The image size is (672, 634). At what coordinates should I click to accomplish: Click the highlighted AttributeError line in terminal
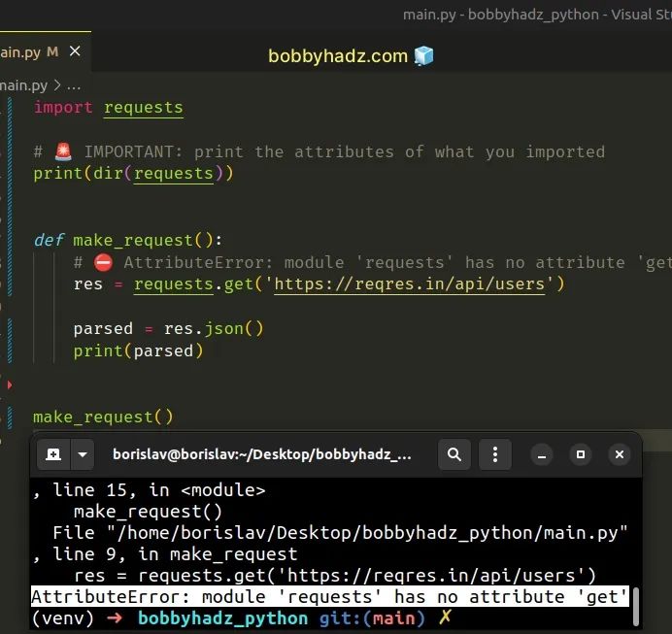(x=330, y=597)
